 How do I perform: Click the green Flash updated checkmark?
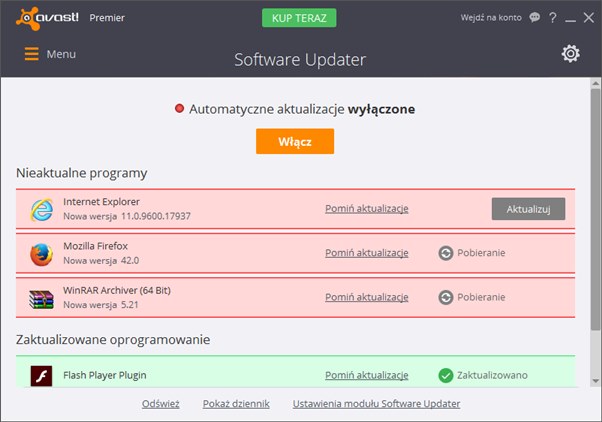[446, 376]
